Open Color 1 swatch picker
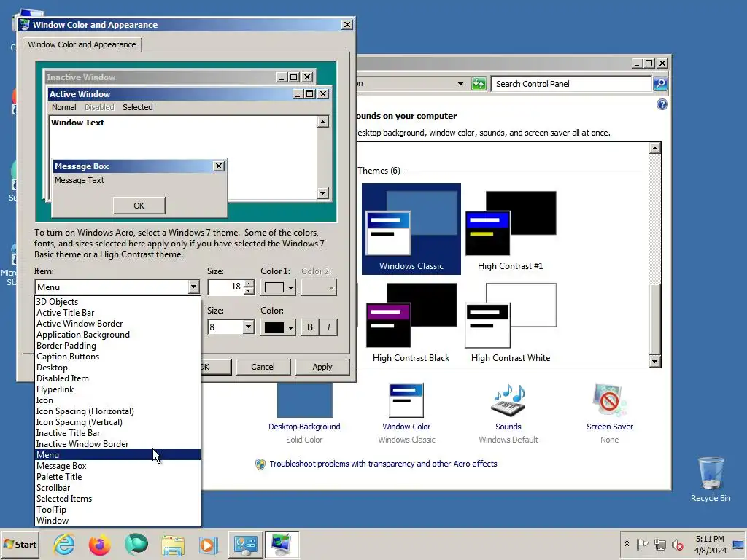The width and height of the screenshot is (747, 560). (278, 287)
